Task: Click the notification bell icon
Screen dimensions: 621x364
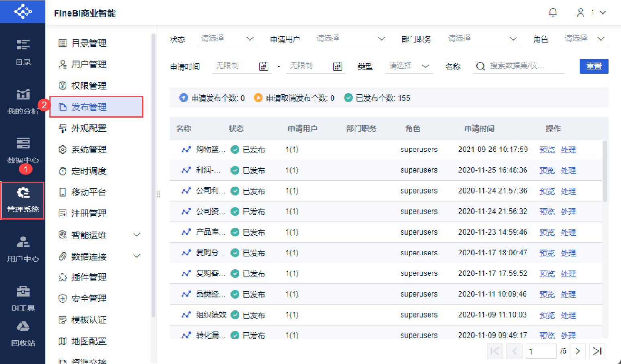Action: [553, 13]
